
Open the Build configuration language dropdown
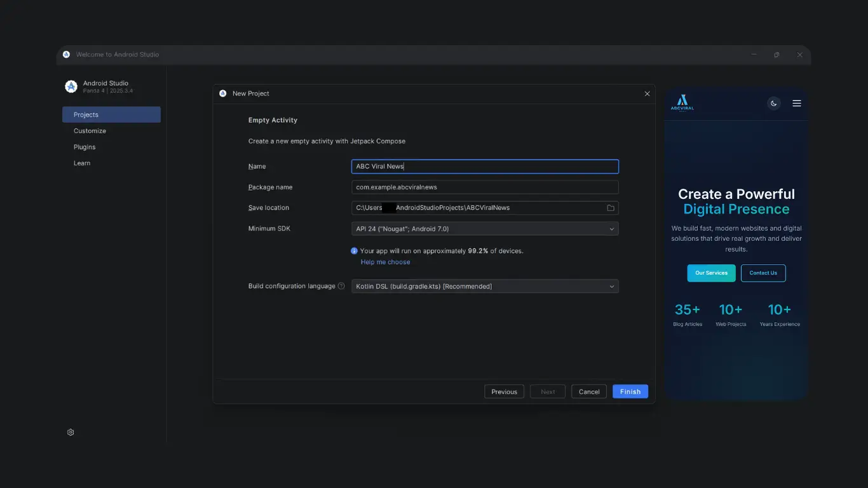click(x=485, y=287)
